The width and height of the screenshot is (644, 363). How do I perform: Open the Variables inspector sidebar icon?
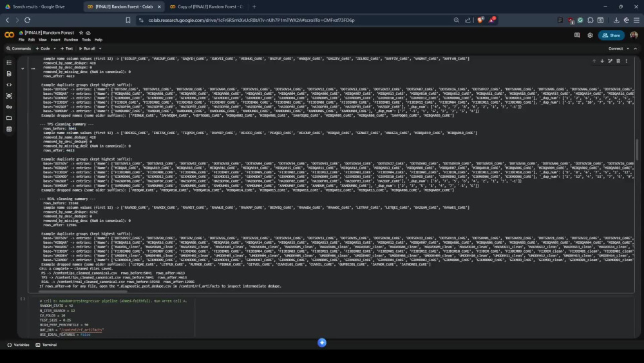(9, 96)
